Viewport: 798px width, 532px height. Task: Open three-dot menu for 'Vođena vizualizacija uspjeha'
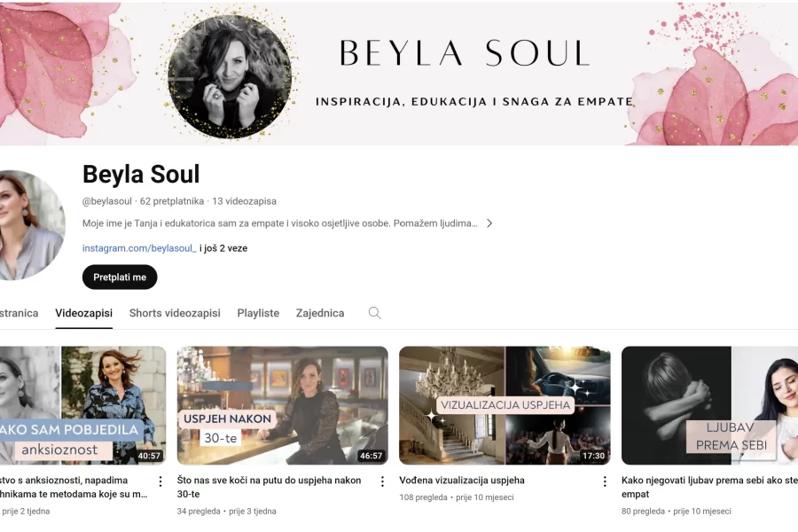pos(605,481)
